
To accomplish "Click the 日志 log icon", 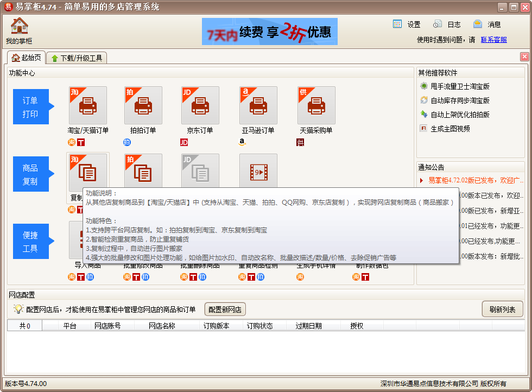I will click(438, 24).
